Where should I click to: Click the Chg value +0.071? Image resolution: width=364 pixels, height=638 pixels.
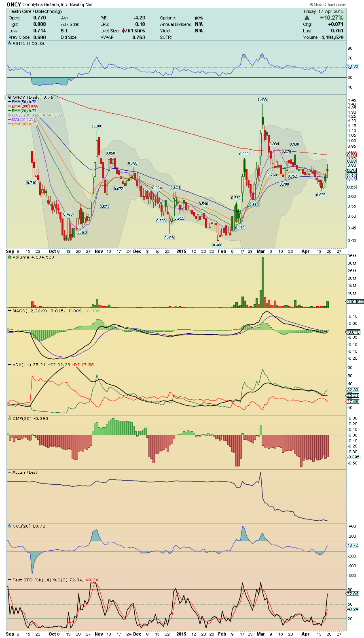pos(336,24)
